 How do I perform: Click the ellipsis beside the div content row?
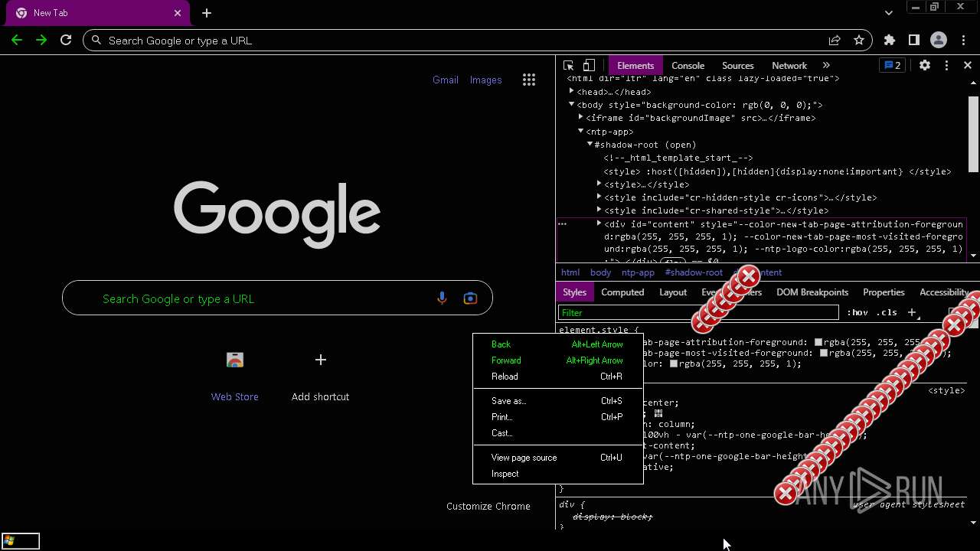(x=562, y=224)
